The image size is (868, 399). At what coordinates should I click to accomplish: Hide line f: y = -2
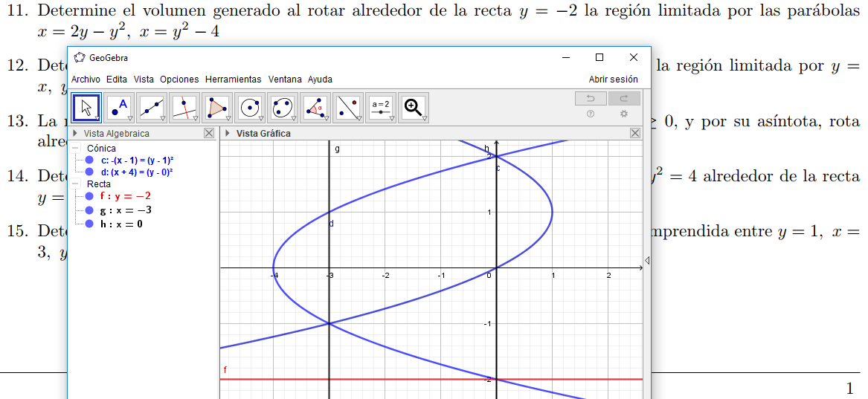pyautogui.click(x=89, y=196)
